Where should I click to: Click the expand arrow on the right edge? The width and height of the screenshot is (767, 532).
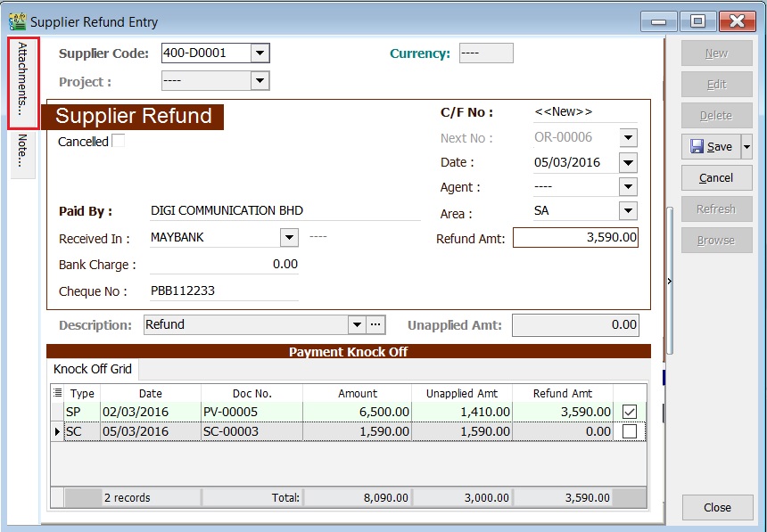669,279
